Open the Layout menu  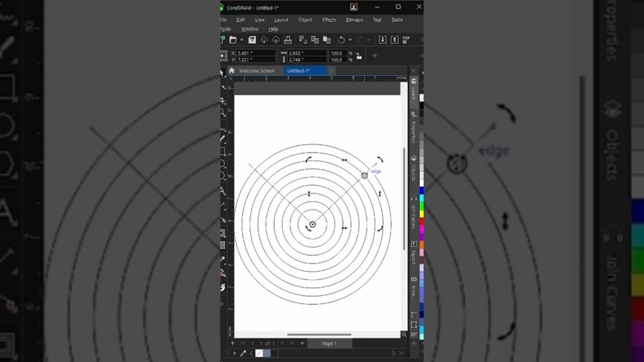(281, 20)
